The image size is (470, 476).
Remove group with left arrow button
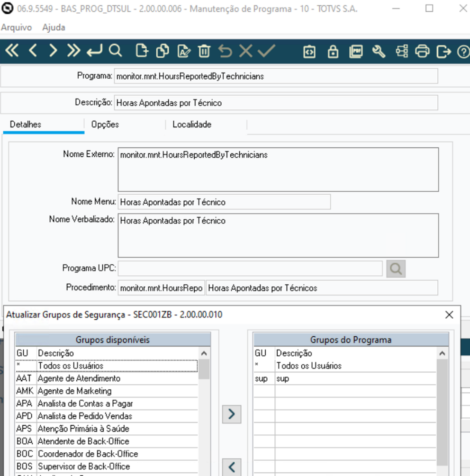[232, 467]
